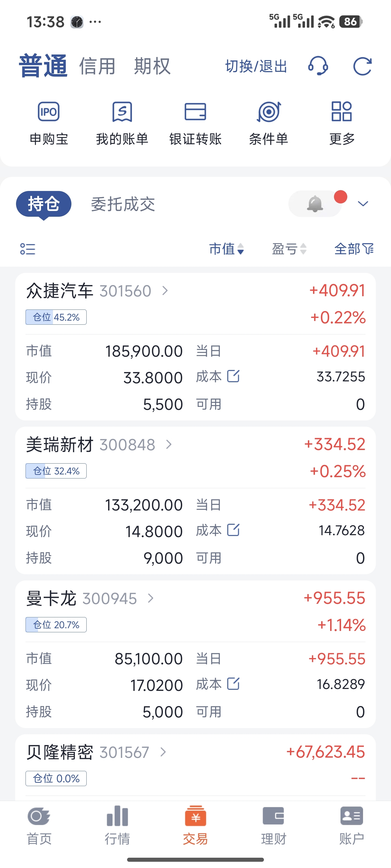
Task: Open 银证转账 transfer card icon
Action: point(195,111)
